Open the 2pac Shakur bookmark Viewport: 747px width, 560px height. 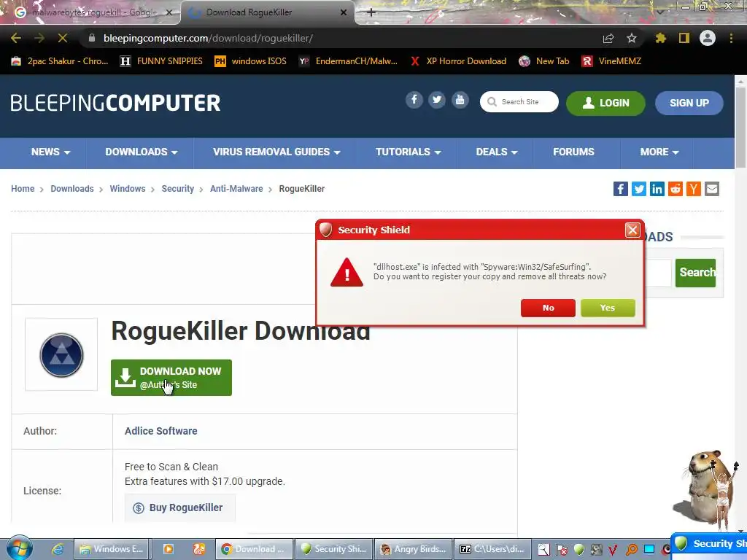(x=60, y=61)
